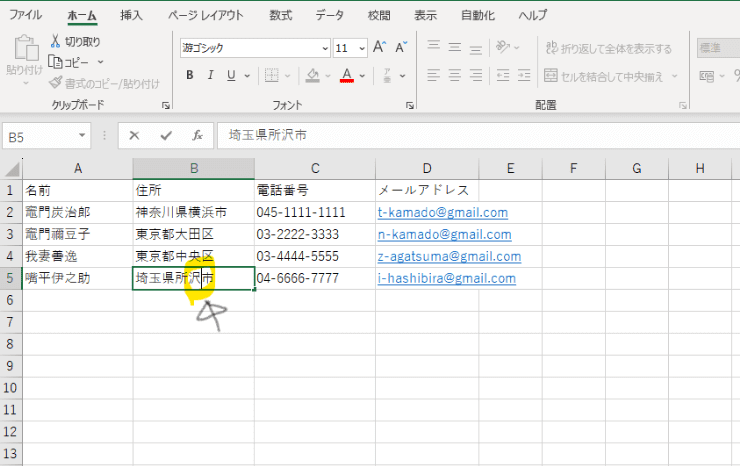Open the t-kamado@gmail.com email link

pyautogui.click(x=442, y=212)
